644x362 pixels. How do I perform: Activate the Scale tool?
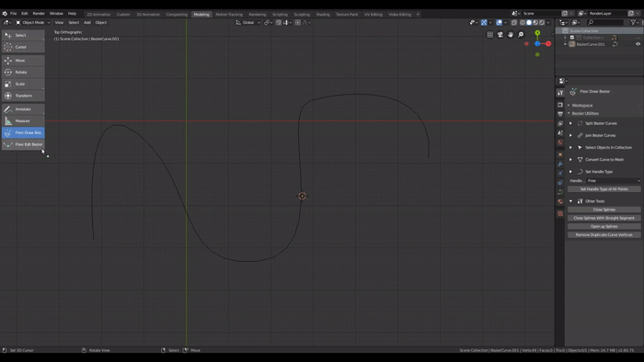coord(23,84)
